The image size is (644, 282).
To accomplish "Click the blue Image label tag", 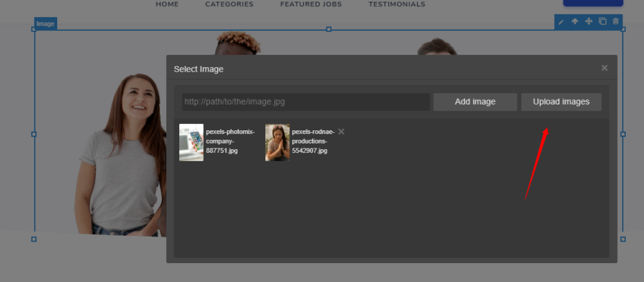I will 45,24.
